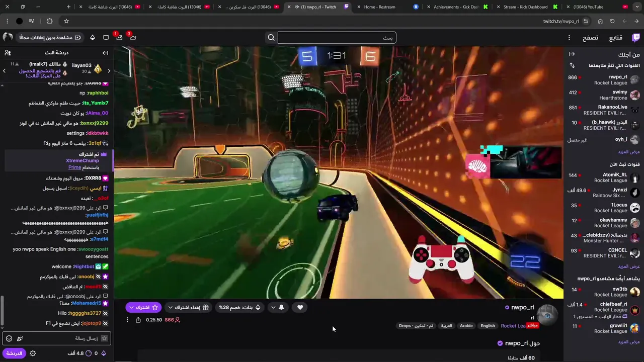Click the English tag
This screenshot has width=644, height=362.
488,326
